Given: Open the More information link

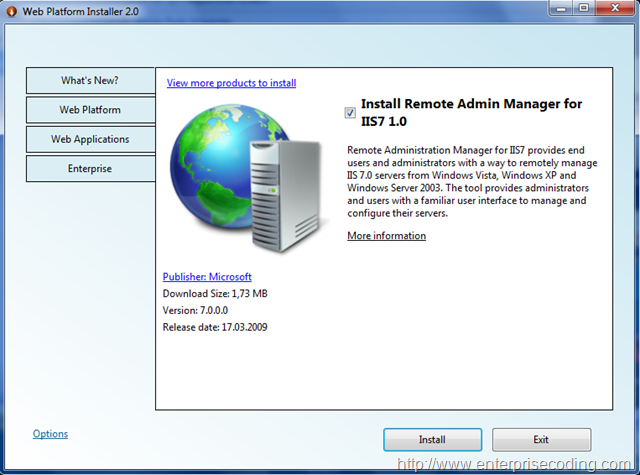Looking at the screenshot, I should [387, 236].
